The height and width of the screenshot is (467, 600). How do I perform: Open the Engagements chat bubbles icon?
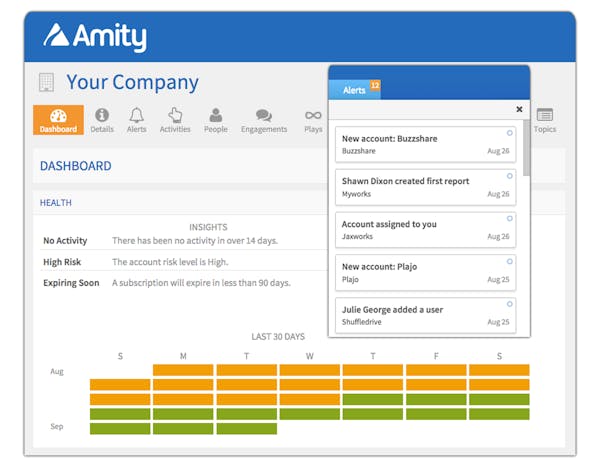pyautogui.click(x=264, y=115)
